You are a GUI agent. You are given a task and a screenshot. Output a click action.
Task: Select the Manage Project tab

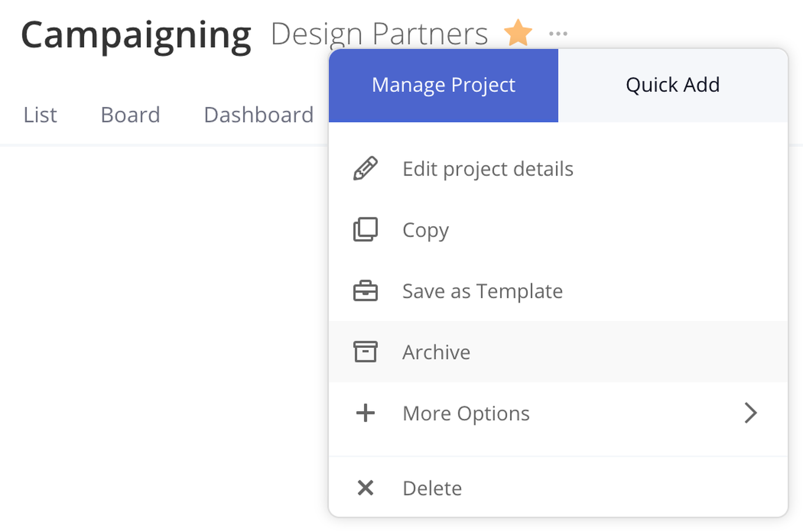[443, 84]
